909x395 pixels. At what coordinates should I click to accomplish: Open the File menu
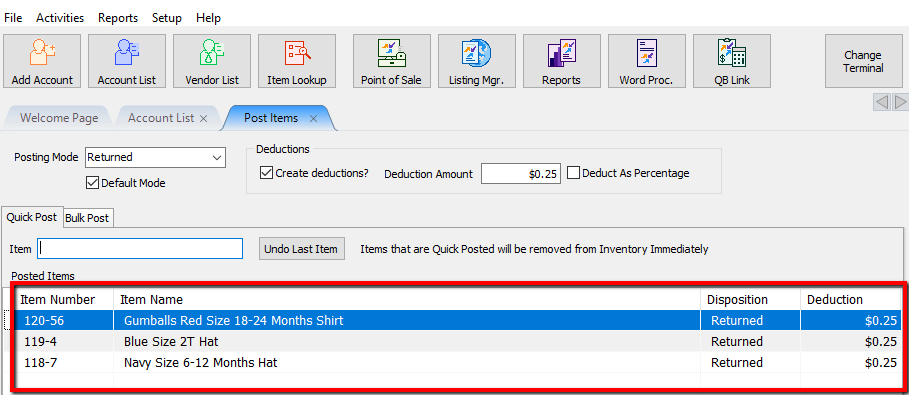(13, 18)
